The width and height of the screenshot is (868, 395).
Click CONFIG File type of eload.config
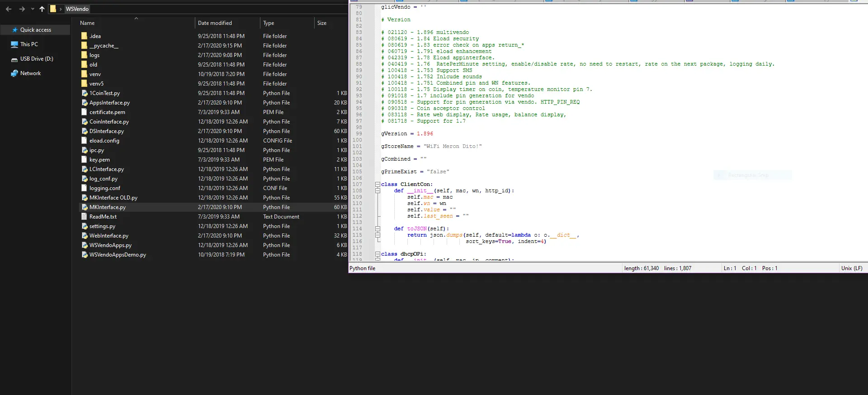[x=278, y=141]
